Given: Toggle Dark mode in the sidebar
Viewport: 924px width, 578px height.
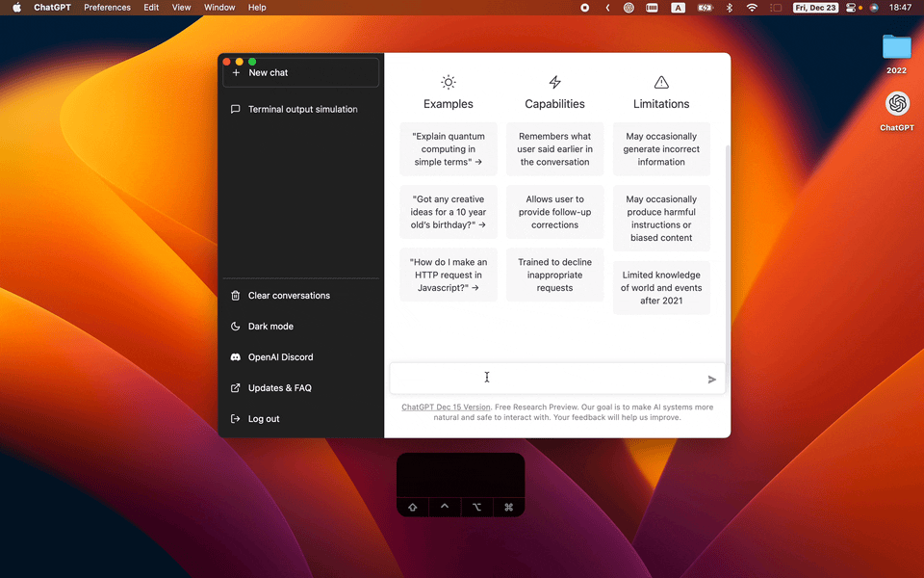Looking at the screenshot, I should coord(270,327).
